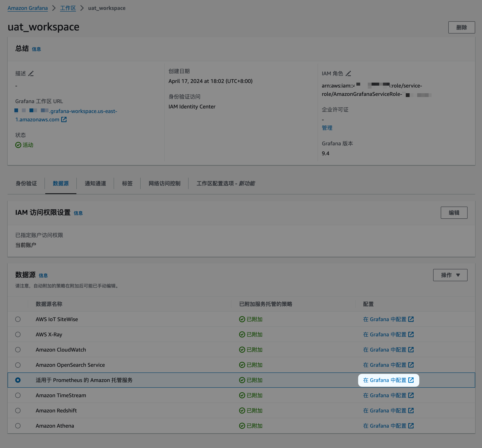Click the edit pencil next to IAM 角色
482x448 pixels.
click(348, 73)
